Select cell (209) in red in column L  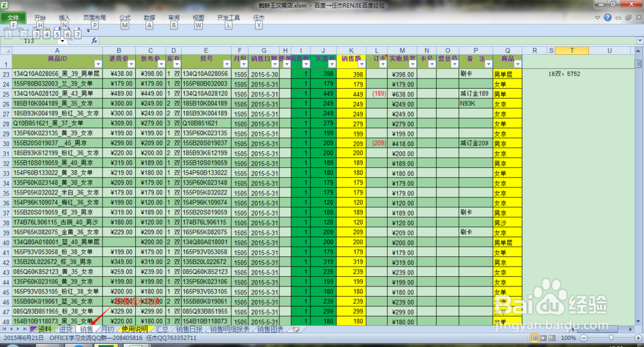(x=377, y=144)
